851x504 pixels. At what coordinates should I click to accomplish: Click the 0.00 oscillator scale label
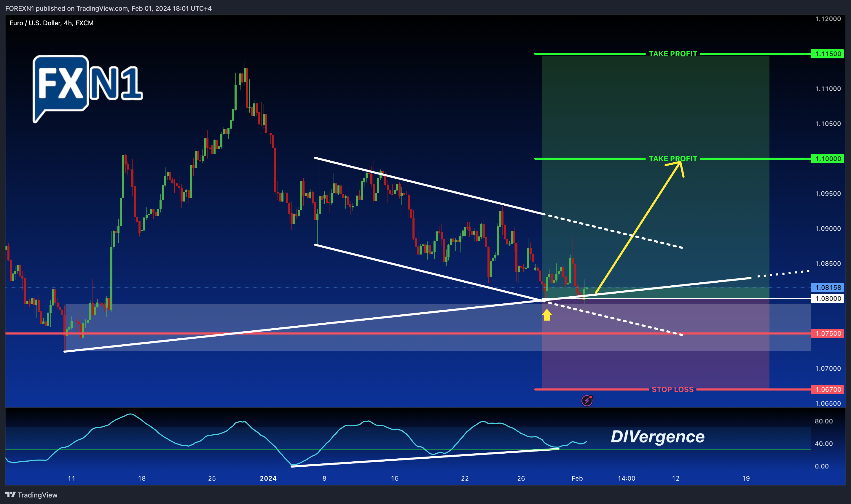pyautogui.click(x=822, y=466)
